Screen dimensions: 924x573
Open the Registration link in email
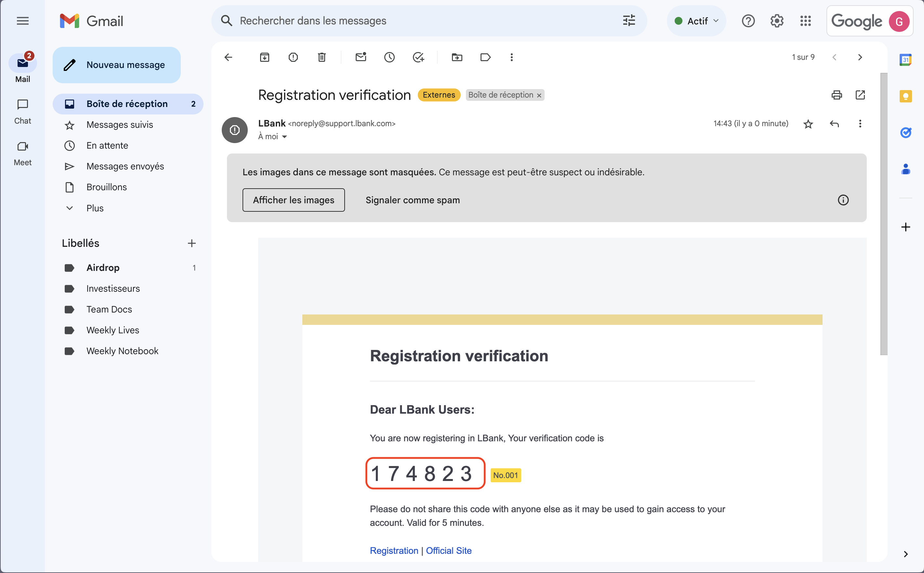(394, 551)
